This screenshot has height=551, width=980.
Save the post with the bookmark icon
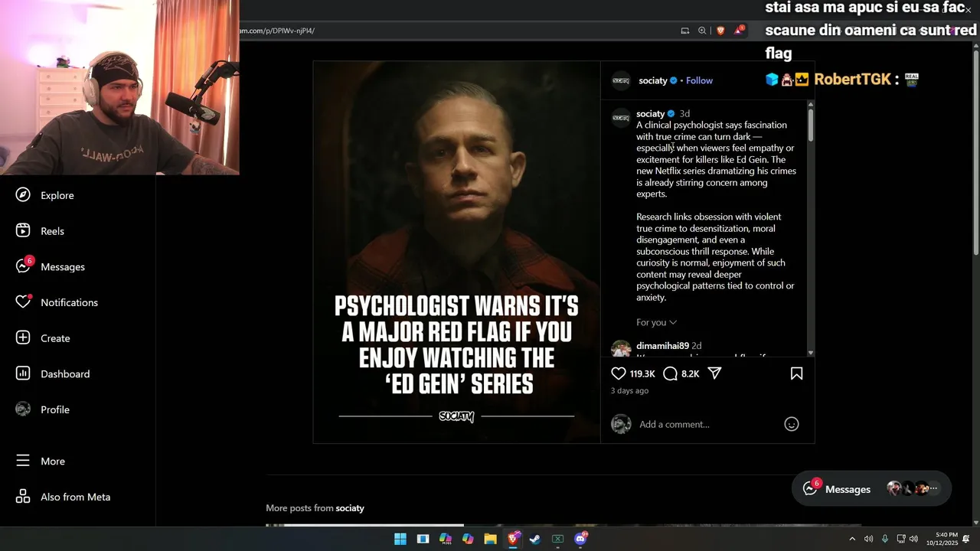click(x=796, y=373)
